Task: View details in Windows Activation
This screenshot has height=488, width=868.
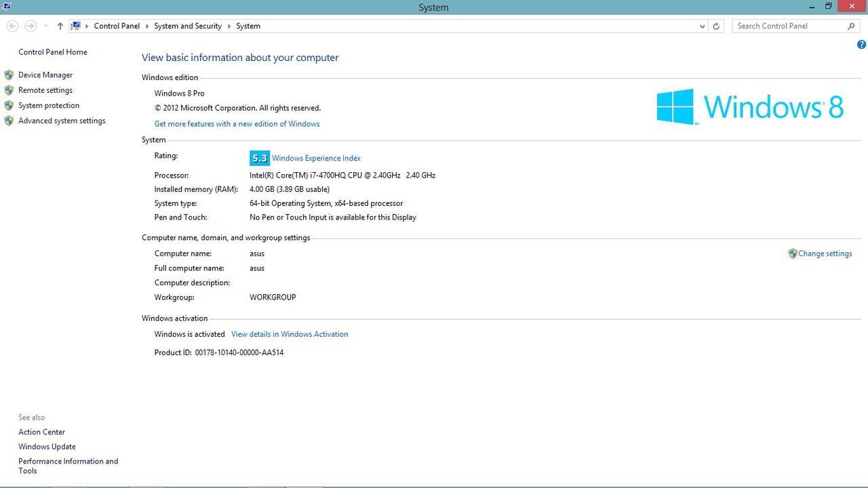Action: (290, 334)
